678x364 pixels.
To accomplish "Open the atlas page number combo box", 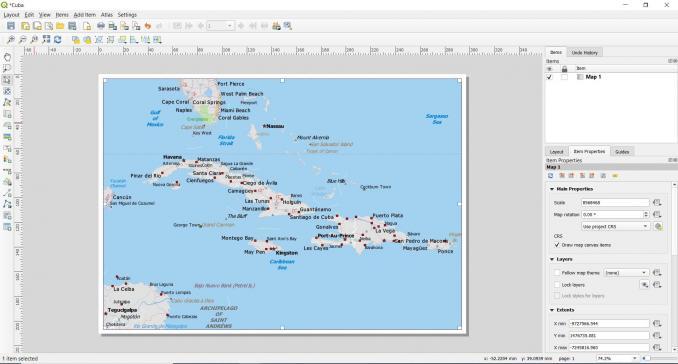I will [x=220, y=26].
